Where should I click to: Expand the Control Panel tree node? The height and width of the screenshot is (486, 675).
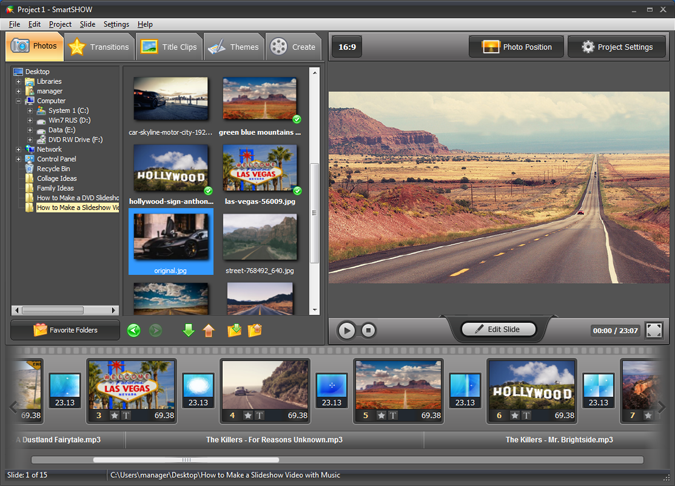pos(19,159)
